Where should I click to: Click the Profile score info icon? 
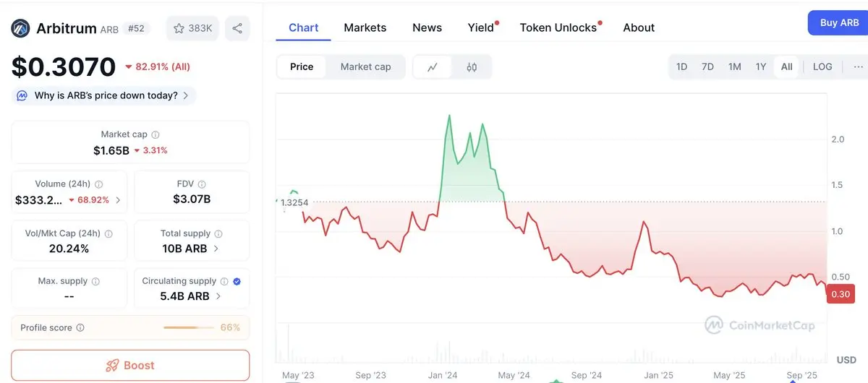(x=80, y=328)
